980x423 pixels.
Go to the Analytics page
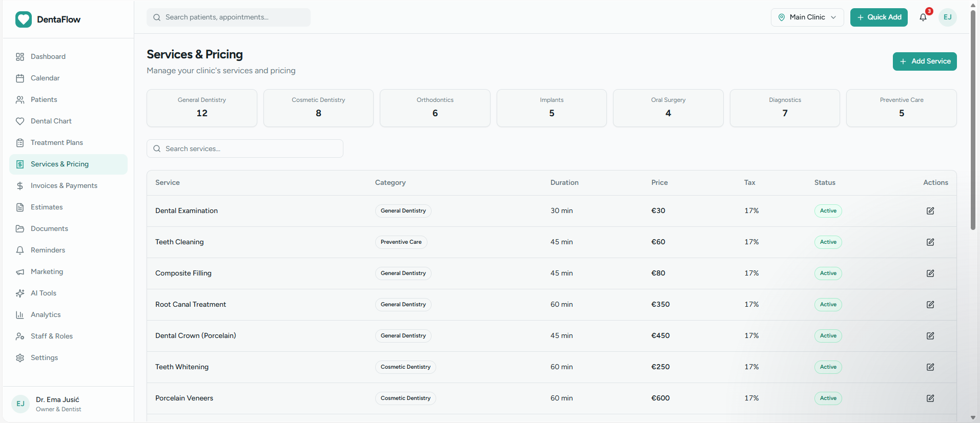tap(68, 315)
